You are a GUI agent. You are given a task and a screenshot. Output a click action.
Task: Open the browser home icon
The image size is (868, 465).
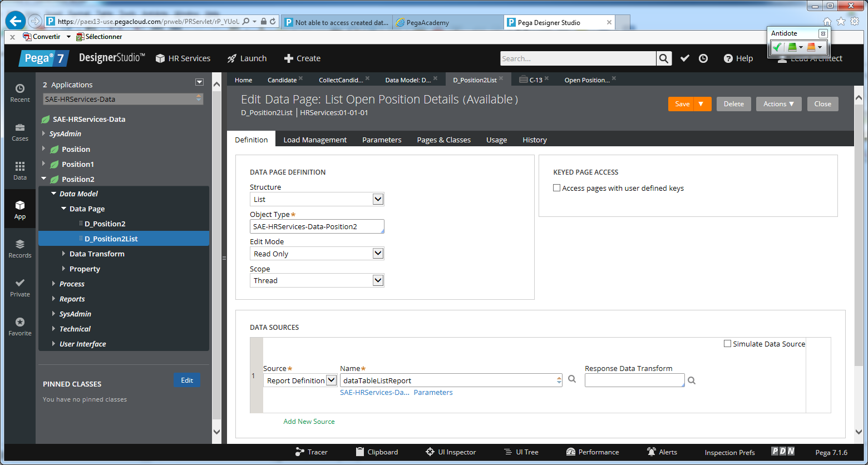(x=827, y=22)
